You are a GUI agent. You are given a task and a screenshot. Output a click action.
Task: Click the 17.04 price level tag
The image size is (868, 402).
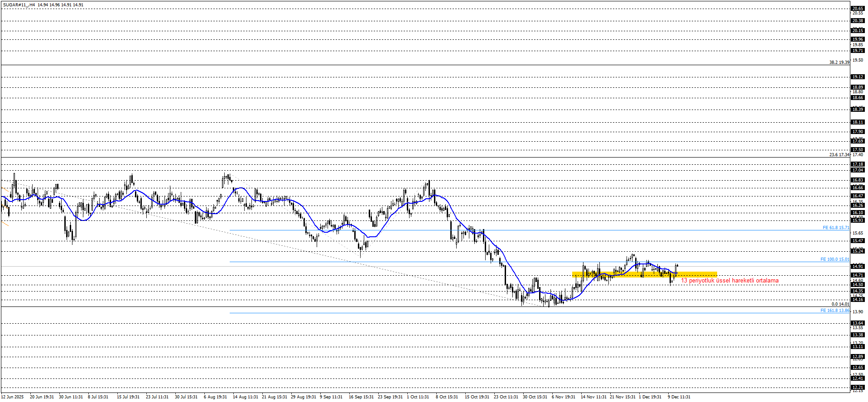click(857, 170)
